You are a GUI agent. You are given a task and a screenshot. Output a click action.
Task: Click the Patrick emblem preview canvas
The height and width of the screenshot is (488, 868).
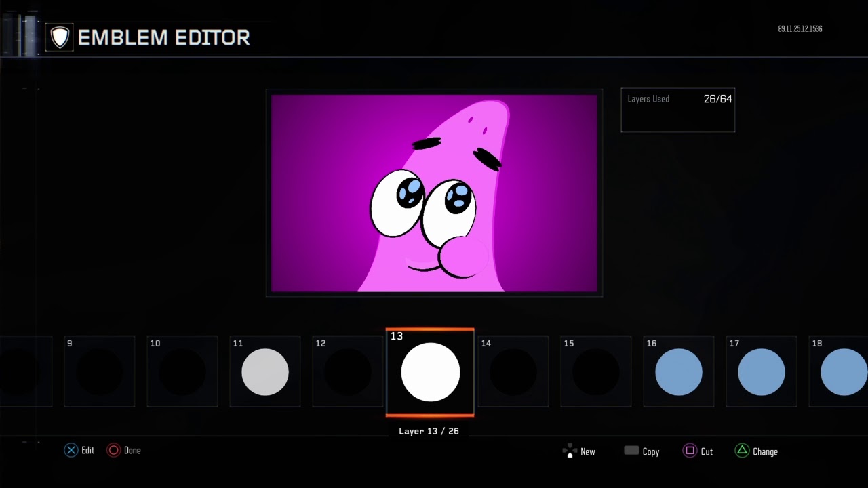pyautogui.click(x=434, y=193)
